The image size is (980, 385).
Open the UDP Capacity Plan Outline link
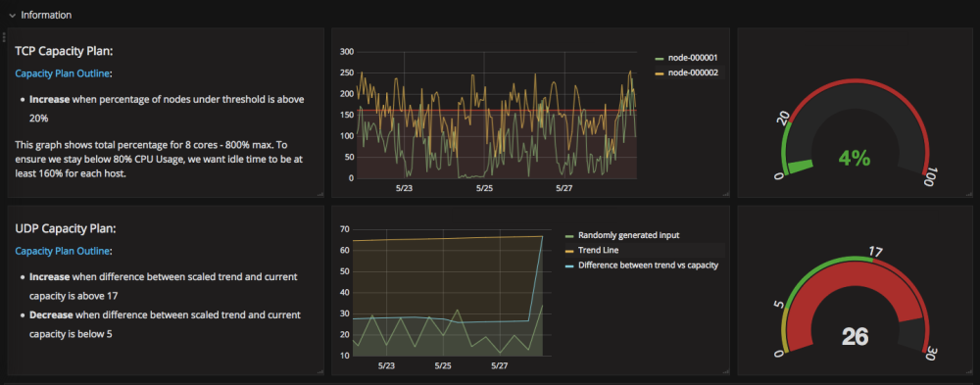point(63,251)
